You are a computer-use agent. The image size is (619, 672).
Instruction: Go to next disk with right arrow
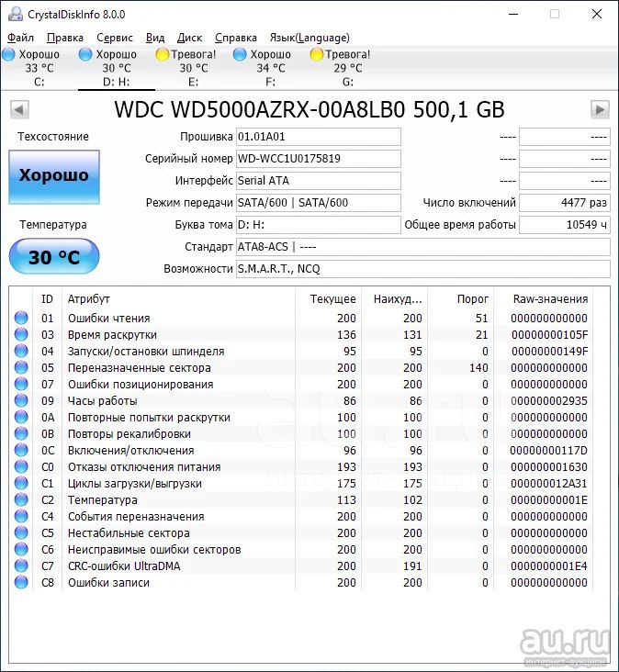[600, 110]
